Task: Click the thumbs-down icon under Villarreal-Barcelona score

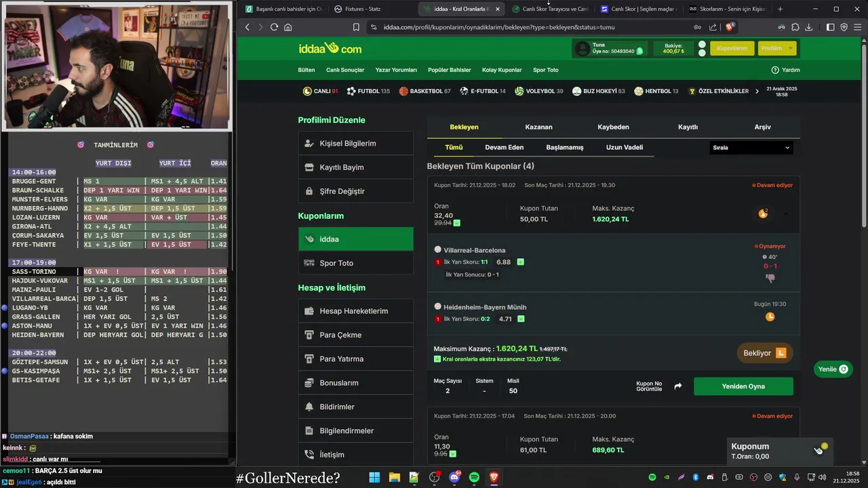Action: coord(770,278)
